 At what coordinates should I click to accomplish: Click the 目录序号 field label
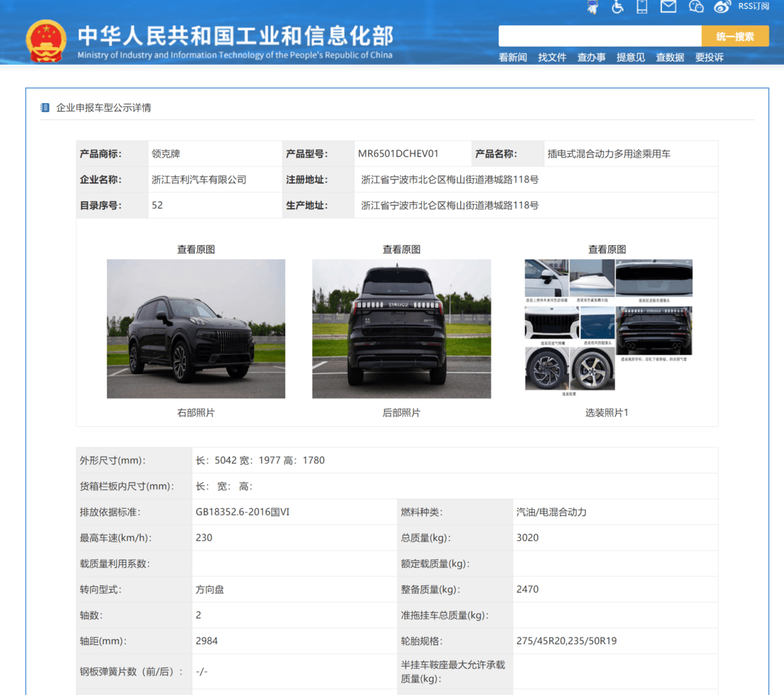click(100, 205)
